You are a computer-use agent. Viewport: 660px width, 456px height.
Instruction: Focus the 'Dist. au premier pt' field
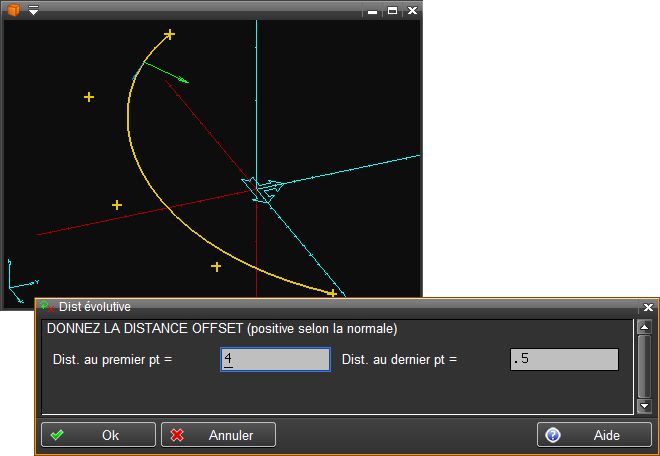275,359
